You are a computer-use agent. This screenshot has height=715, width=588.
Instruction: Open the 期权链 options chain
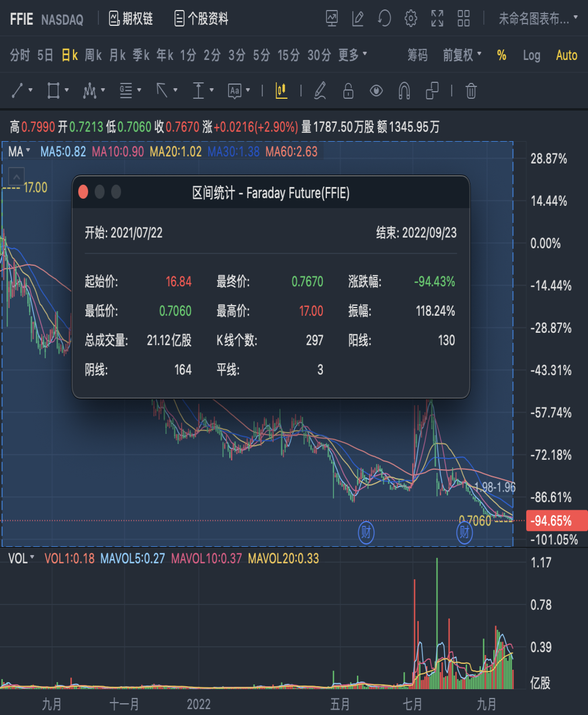coord(131,19)
